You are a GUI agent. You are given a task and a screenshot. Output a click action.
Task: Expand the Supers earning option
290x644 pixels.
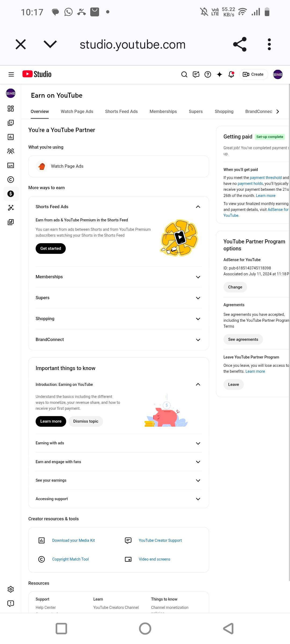(198, 298)
